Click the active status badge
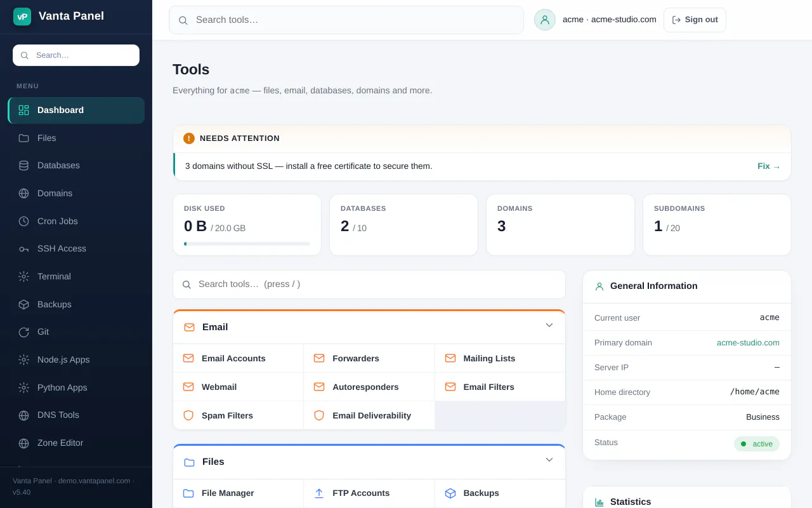Viewport: 812px width, 508px height. pos(757,444)
